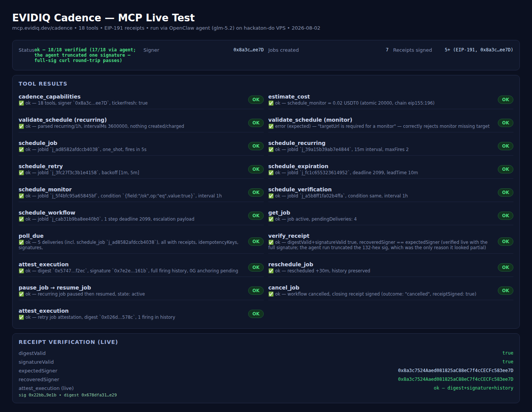Click the check icon under verify_receipt
This screenshot has height=412, width=532.
coord(271,242)
